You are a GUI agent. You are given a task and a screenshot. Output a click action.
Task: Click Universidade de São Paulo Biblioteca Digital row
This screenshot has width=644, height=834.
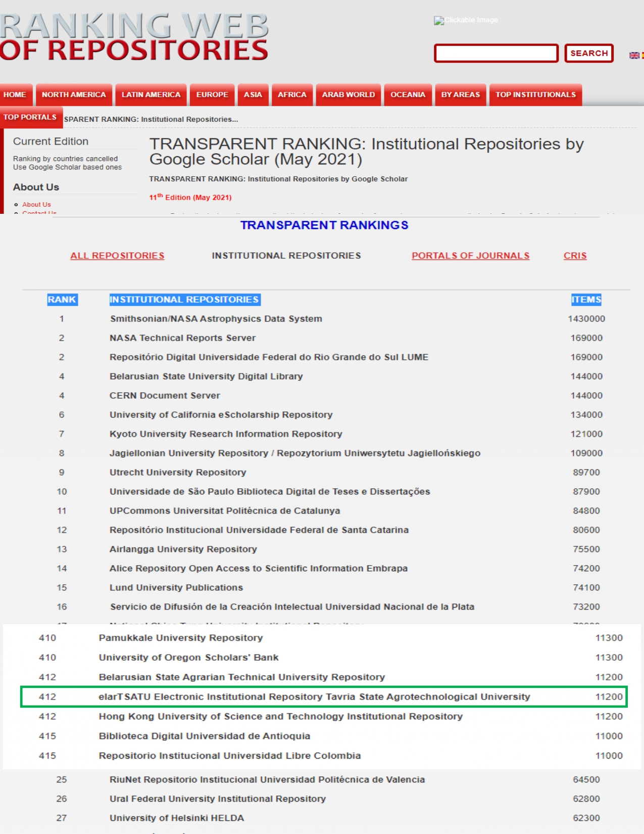click(x=326, y=492)
